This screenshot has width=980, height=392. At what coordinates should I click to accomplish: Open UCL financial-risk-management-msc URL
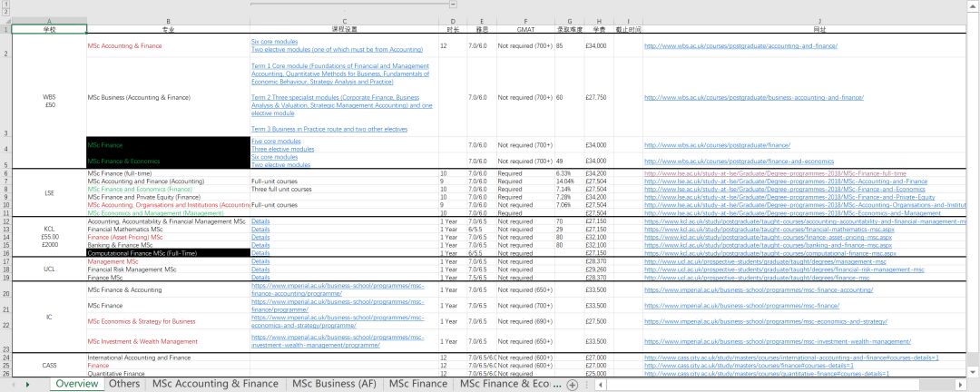pos(784,269)
